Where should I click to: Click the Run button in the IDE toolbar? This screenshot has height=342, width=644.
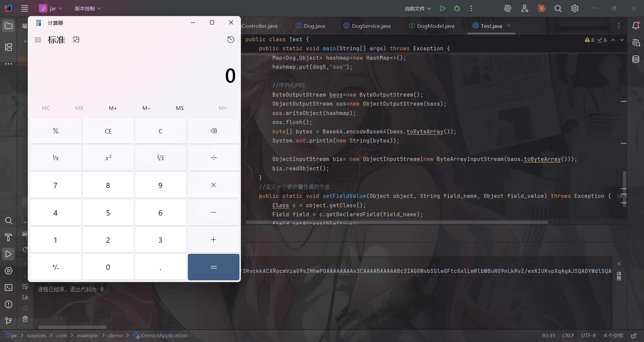click(x=443, y=8)
